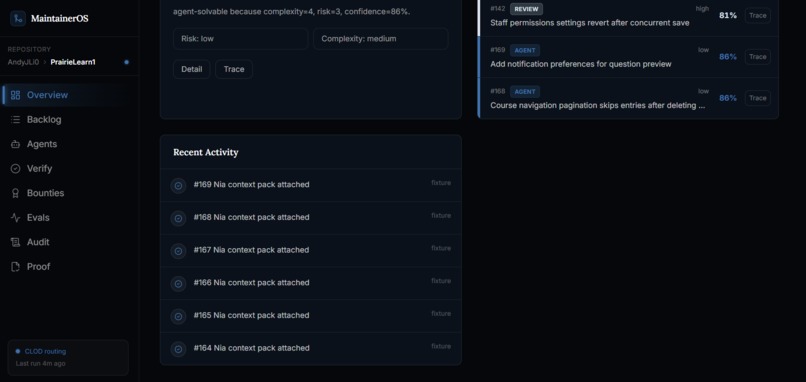This screenshot has height=382, width=806.
Task: Click '#169 Nia context pack attached' row
Action: coord(311,185)
